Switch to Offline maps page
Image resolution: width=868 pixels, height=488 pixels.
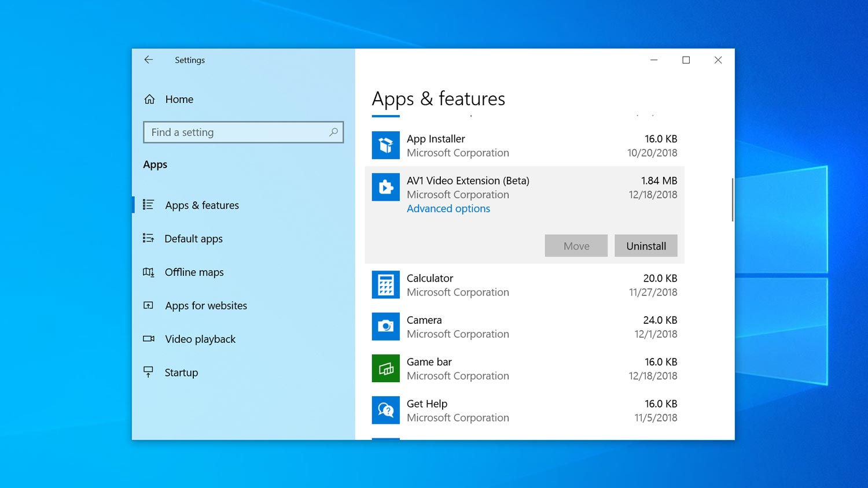tap(194, 272)
